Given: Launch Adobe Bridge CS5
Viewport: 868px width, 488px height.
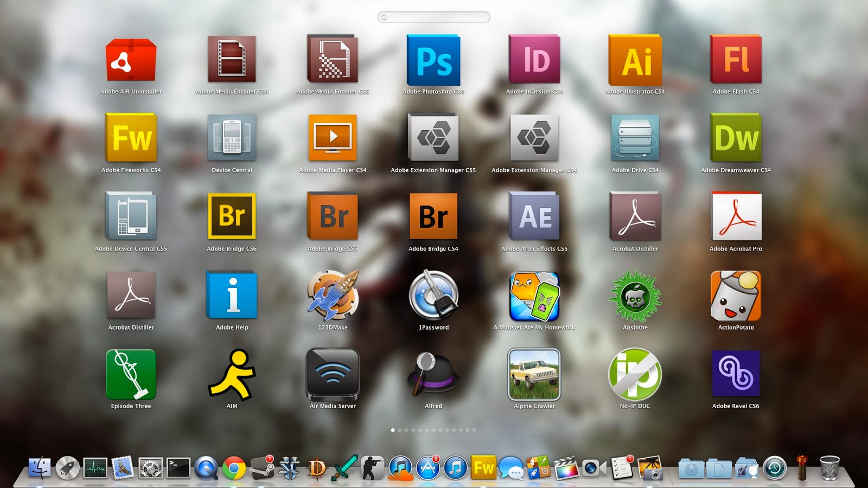Looking at the screenshot, I should click(333, 216).
